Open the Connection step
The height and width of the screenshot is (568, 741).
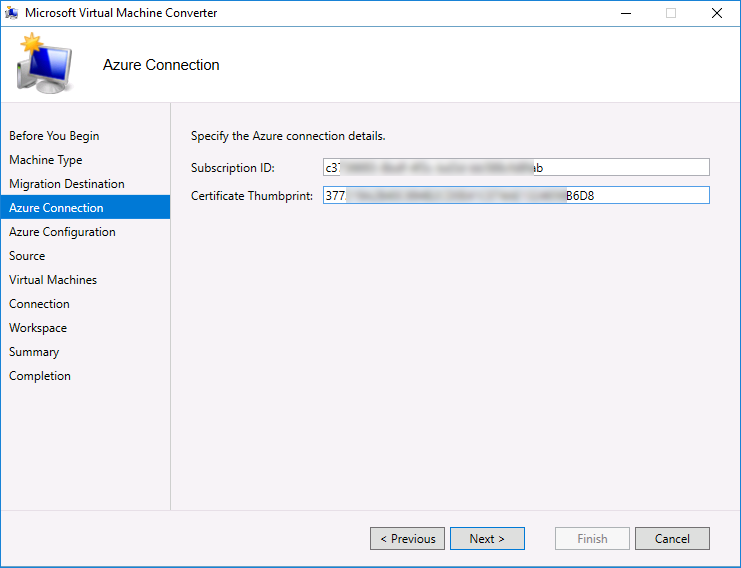pyautogui.click(x=39, y=304)
